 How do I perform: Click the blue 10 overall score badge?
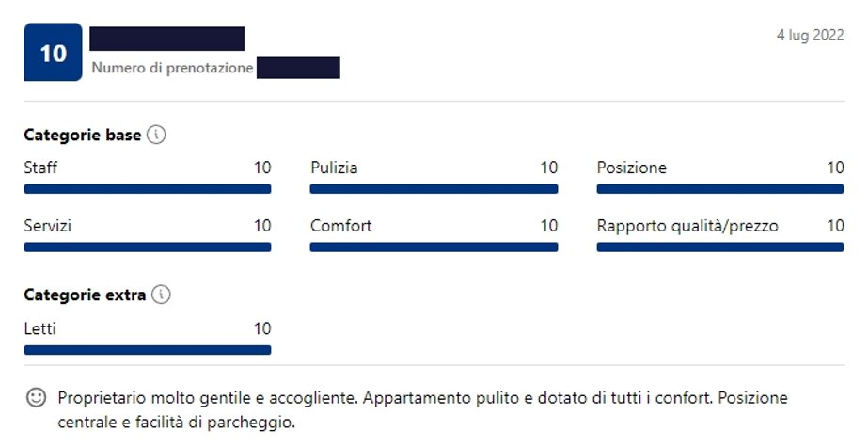click(x=54, y=52)
